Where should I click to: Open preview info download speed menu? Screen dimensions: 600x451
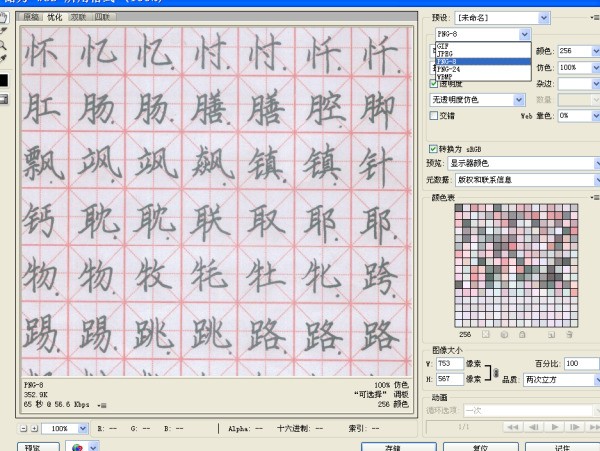click(102, 405)
